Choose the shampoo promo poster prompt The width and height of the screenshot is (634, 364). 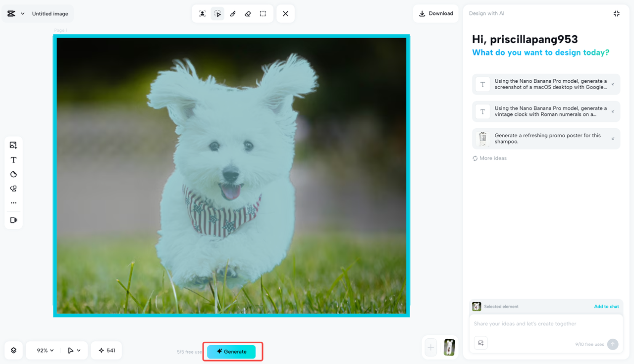[546, 139]
